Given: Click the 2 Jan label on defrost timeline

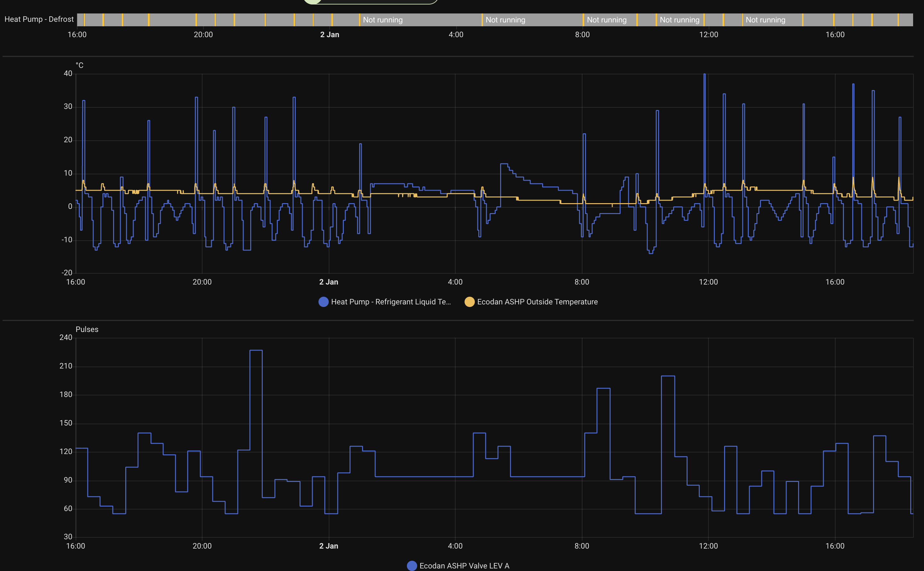Looking at the screenshot, I should [x=330, y=35].
